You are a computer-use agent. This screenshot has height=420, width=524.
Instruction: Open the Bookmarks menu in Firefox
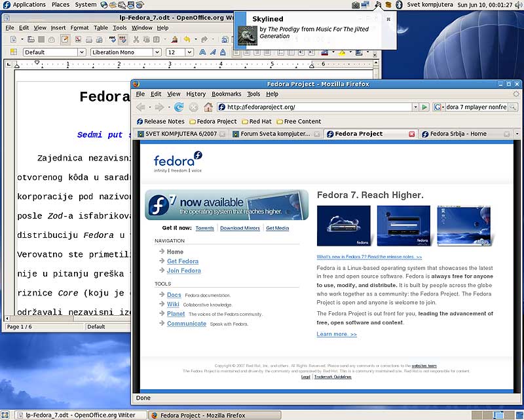click(226, 94)
